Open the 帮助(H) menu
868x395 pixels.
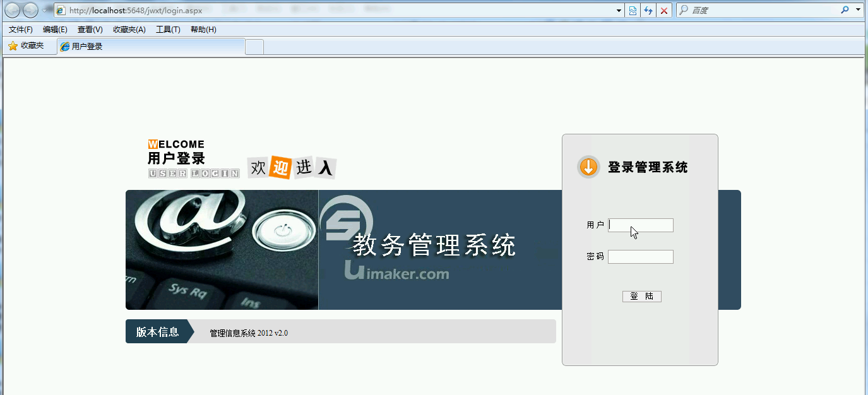click(203, 30)
